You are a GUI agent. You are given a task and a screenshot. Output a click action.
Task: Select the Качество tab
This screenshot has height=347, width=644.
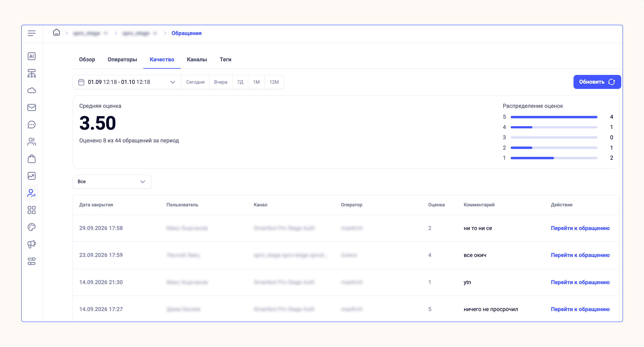point(162,60)
